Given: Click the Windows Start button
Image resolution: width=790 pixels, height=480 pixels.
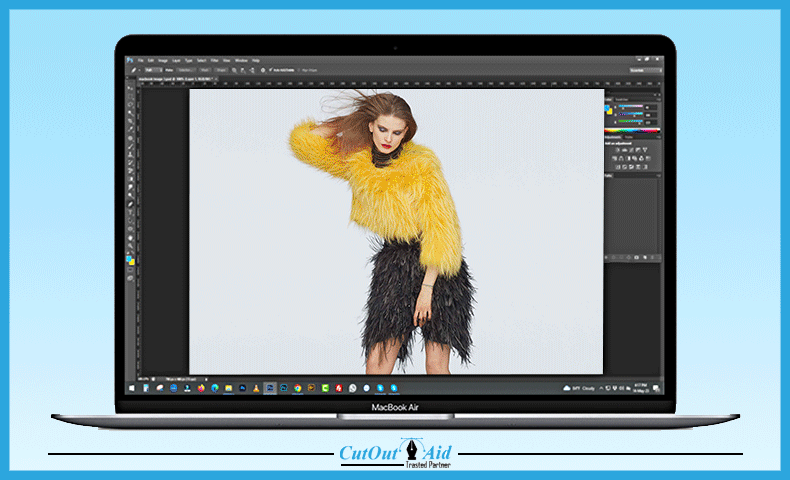Looking at the screenshot, I should 130,387.
